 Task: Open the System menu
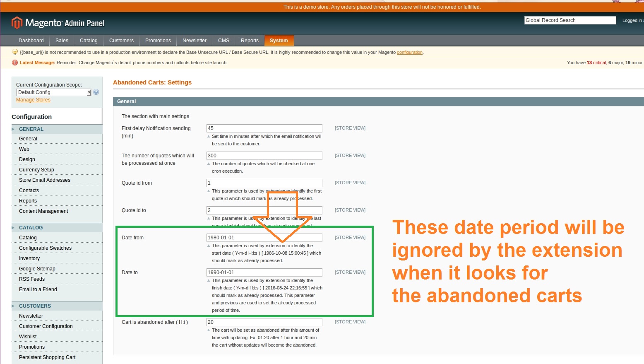[x=279, y=41]
